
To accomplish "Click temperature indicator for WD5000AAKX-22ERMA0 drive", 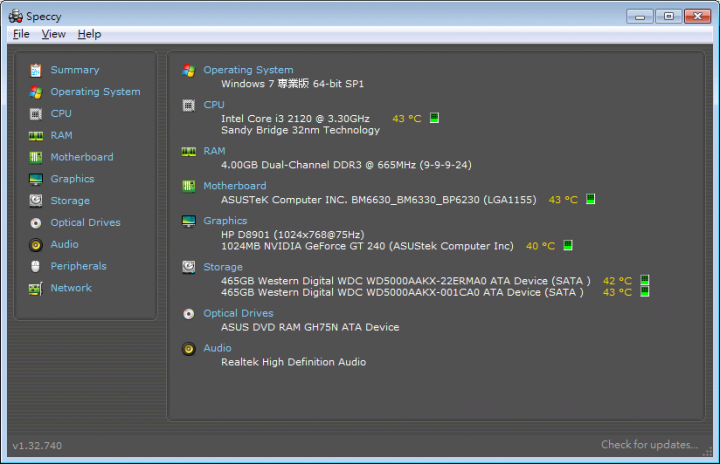I will tap(645, 280).
